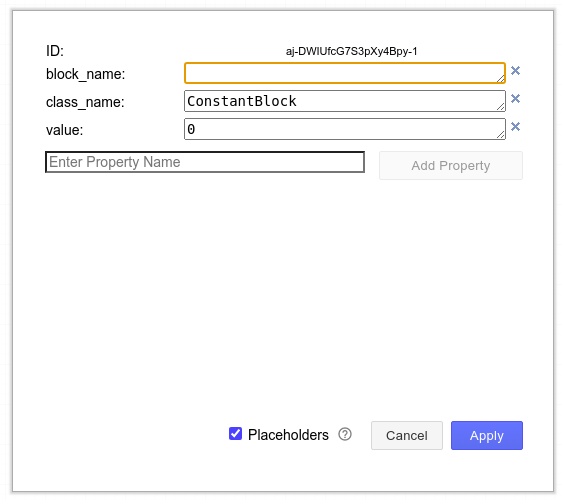Click the value: label
562x500 pixels.
65,130
